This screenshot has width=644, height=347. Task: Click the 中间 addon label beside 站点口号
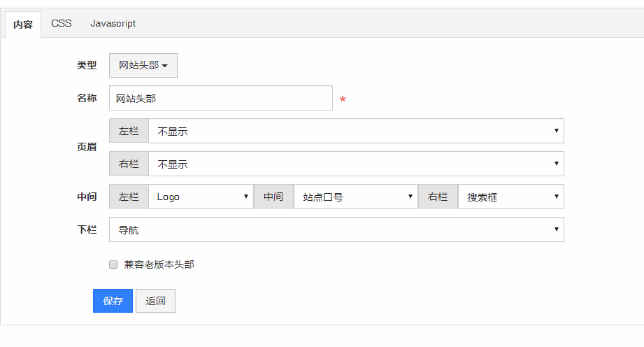click(x=273, y=197)
